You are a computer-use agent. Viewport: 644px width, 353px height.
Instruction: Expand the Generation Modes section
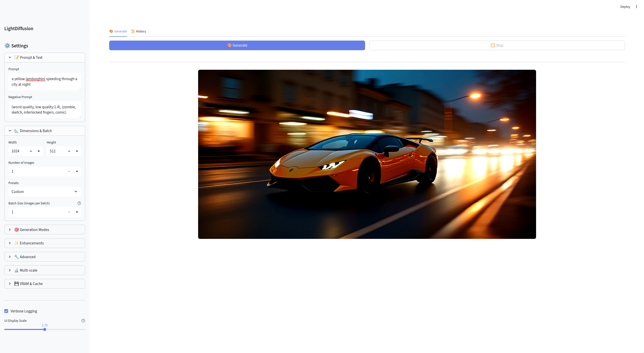45,230
